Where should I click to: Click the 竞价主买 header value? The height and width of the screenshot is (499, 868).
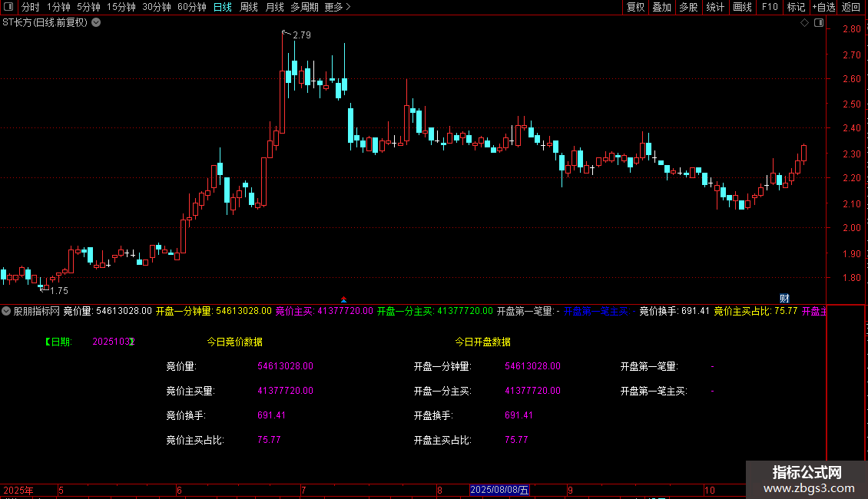tap(346, 311)
